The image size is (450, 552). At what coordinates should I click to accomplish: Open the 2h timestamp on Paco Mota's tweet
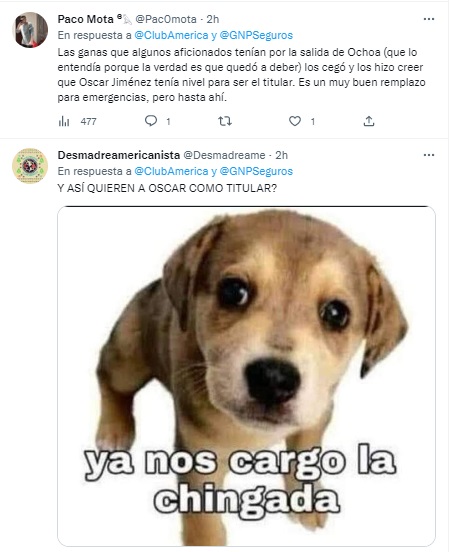pyautogui.click(x=213, y=19)
